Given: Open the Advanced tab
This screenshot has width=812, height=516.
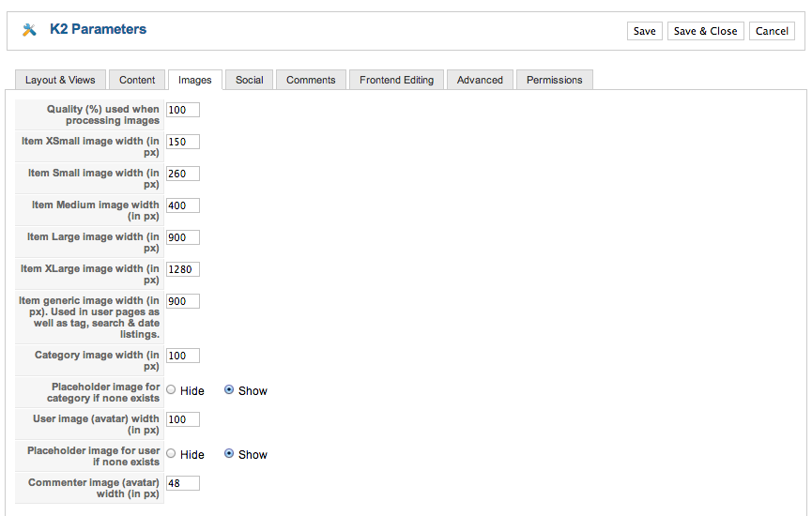Looking at the screenshot, I should tap(480, 80).
